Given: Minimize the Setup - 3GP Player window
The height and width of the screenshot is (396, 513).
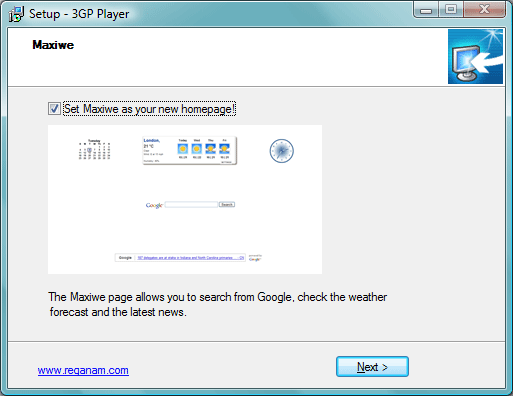Looking at the screenshot, I should click(x=426, y=10).
